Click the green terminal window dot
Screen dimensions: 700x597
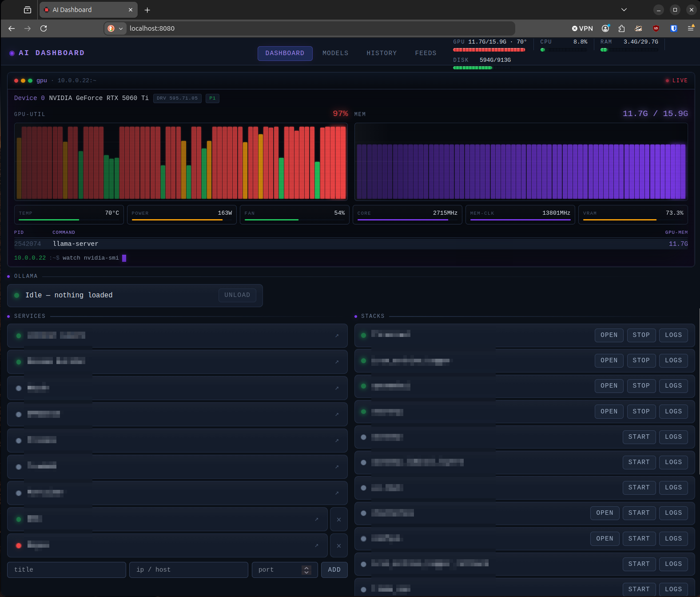coord(30,80)
